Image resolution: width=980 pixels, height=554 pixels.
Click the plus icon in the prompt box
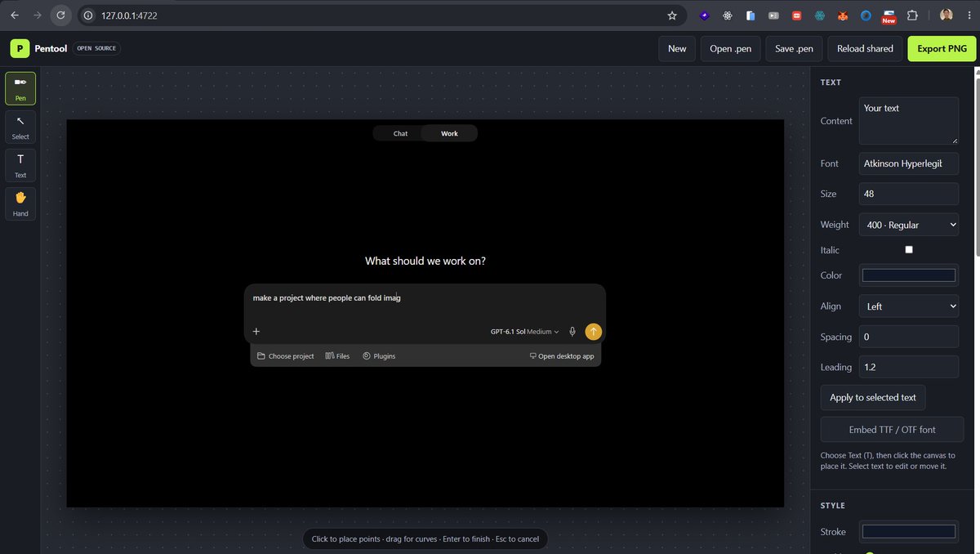(256, 331)
